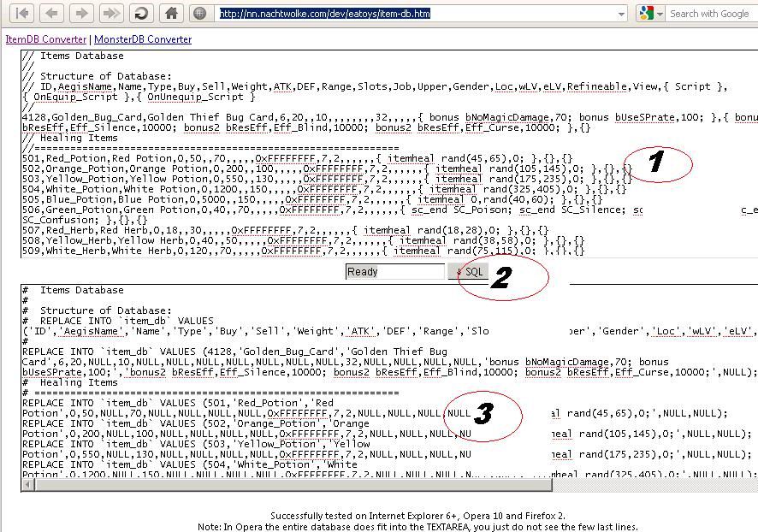This screenshot has height=532, width=758.
Task: Click the Golden_Bug_Card REPLACE INTO output line
Action: [x=231, y=352]
